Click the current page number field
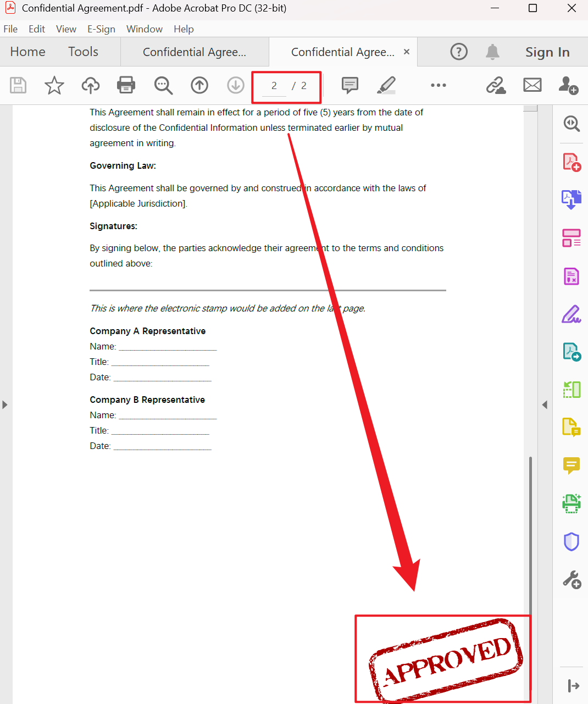The width and height of the screenshot is (588, 704). coord(274,86)
